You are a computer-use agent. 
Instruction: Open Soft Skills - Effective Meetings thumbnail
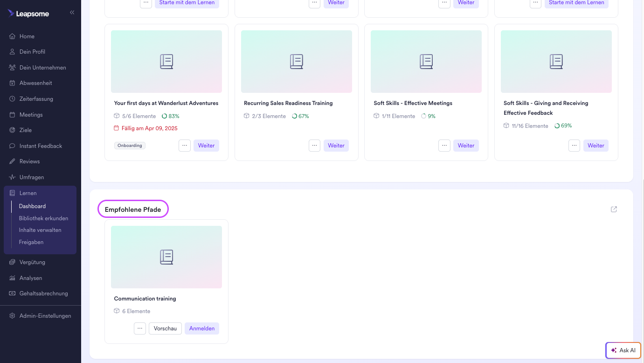426,62
